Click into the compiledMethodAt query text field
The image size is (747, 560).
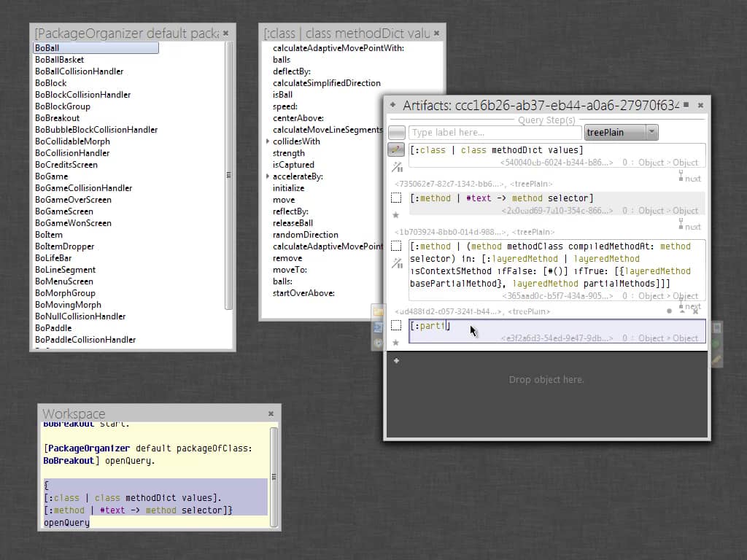(557, 270)
